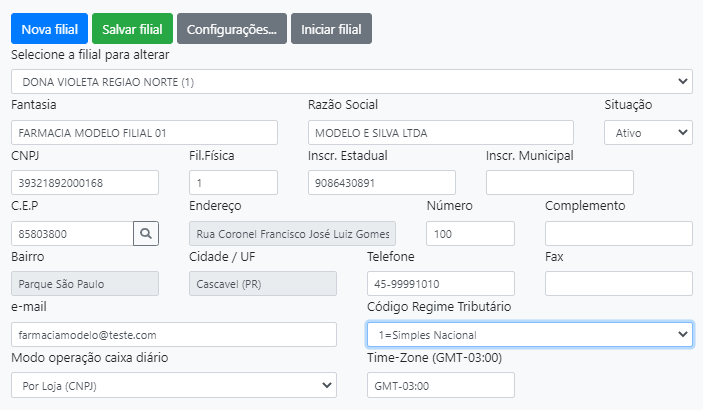Viewport: 703px width, 410px height.
Task: Click the Fantasia text field
Action: [144, 132]
